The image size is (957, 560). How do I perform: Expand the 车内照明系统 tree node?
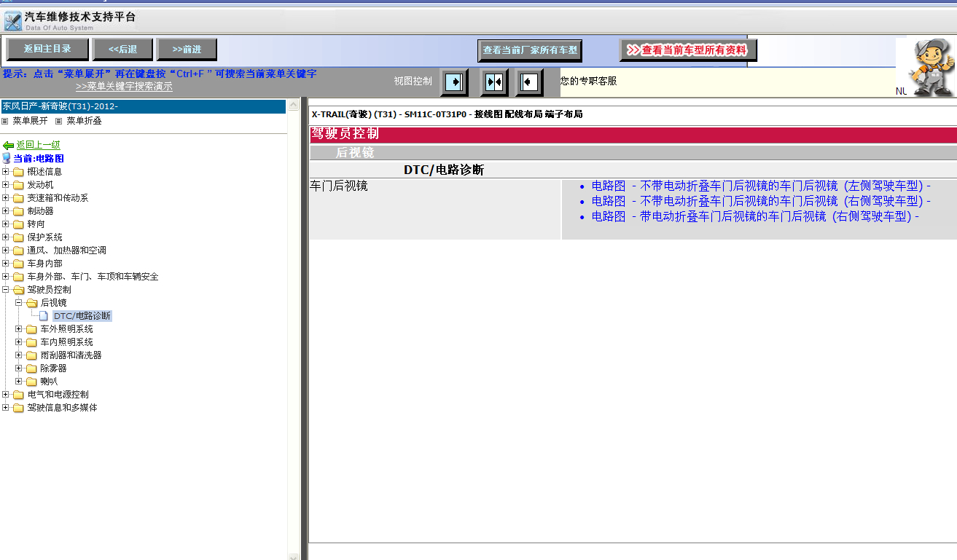[19, 342]
